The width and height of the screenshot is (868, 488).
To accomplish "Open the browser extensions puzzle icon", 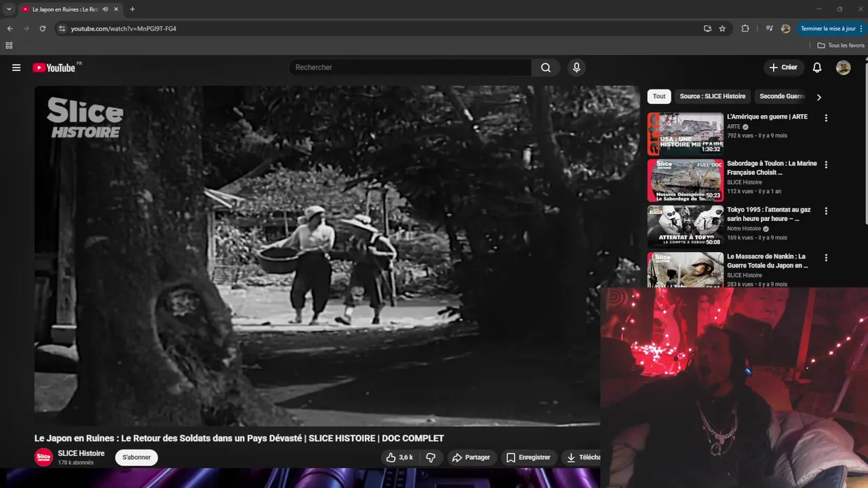I will (745, 28).
